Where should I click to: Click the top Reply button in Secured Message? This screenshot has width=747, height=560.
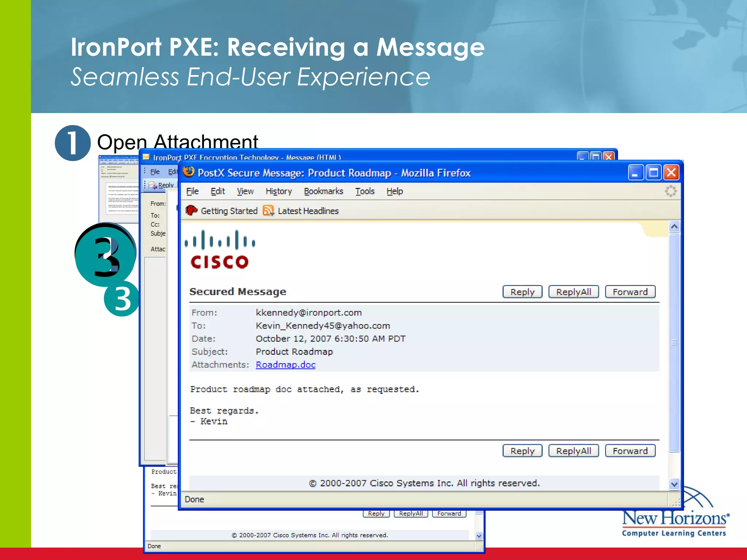coord(522,292)
